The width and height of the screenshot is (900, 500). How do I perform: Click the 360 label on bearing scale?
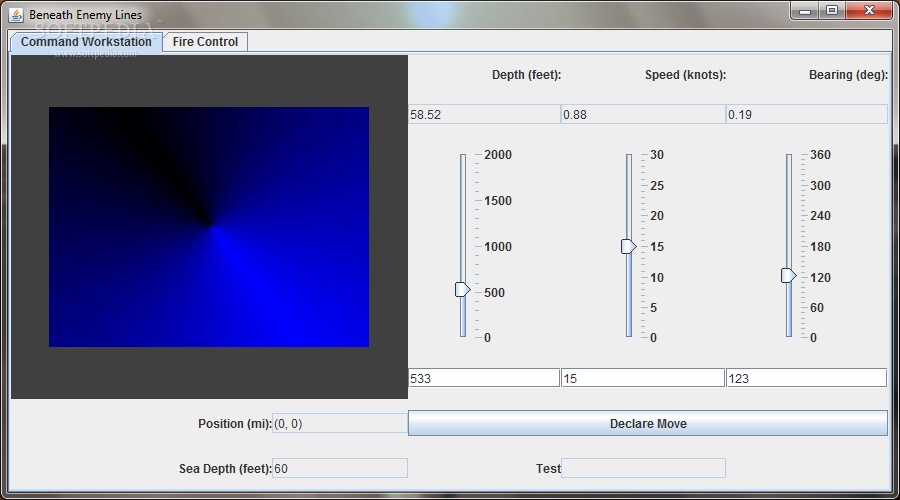[x=820, y=154]
